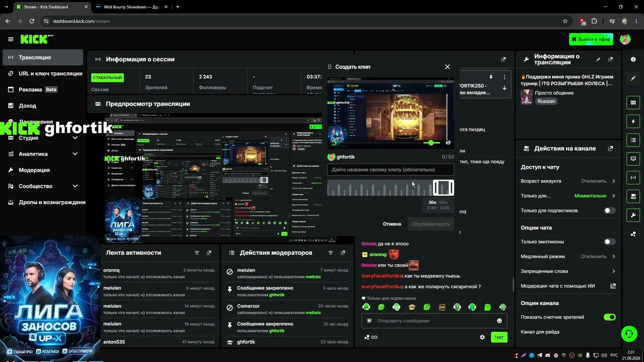Click the info circle icon in the right sidebar

[x=633, y=59]
